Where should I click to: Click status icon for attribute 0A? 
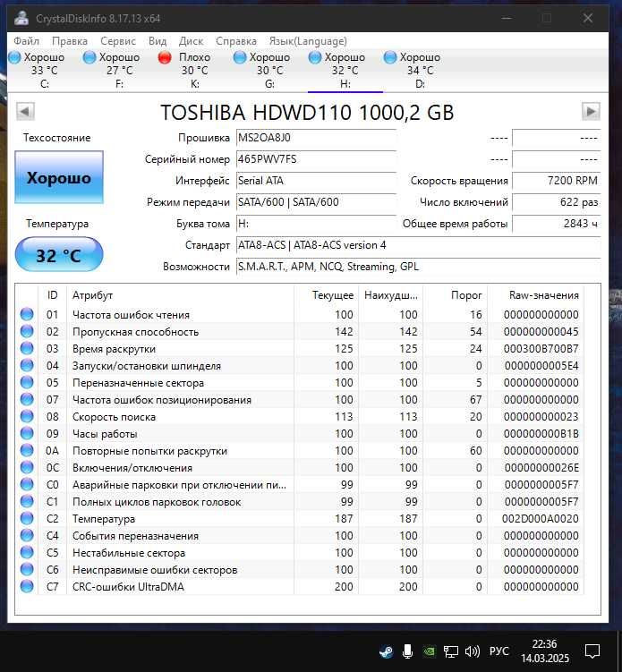pyautogui.click(x=27, y=450)
